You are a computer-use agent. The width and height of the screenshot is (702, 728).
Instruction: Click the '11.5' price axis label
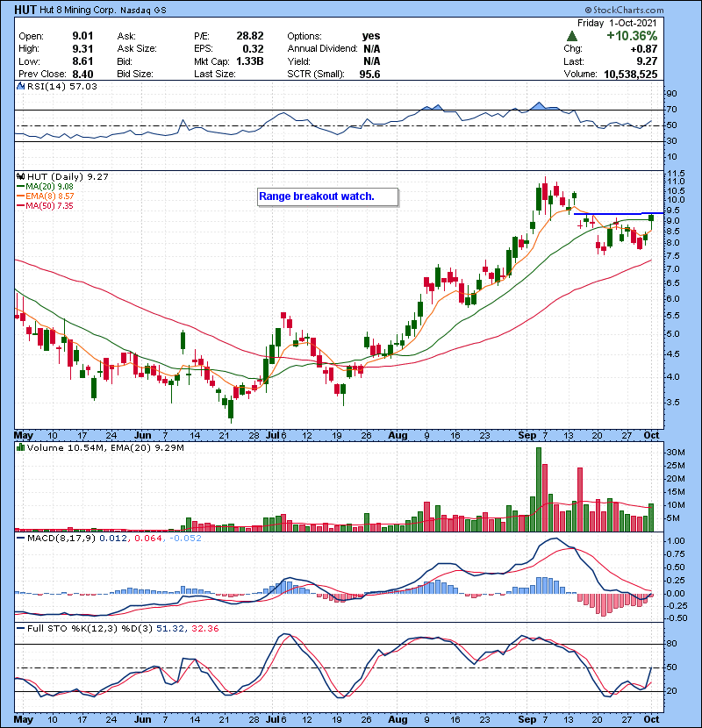tap(676, 174)
